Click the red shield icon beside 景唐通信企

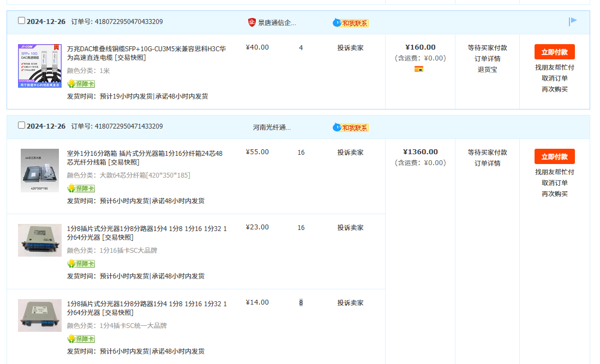click(x=251, y=22)
